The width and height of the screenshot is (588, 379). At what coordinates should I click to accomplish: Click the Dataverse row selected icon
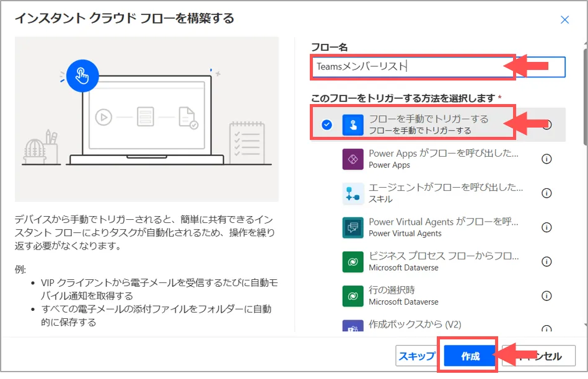click(353, 296)
